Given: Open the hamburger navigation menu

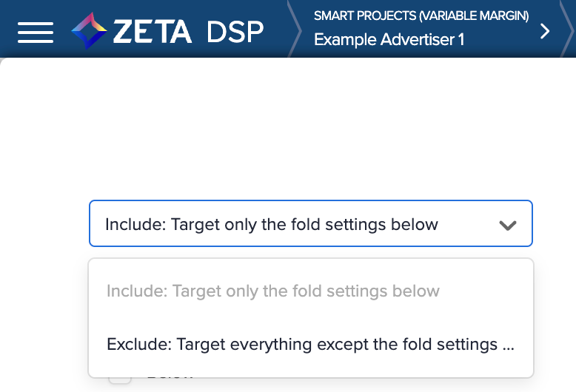Looking at the screenshot, I should (35, 31).
